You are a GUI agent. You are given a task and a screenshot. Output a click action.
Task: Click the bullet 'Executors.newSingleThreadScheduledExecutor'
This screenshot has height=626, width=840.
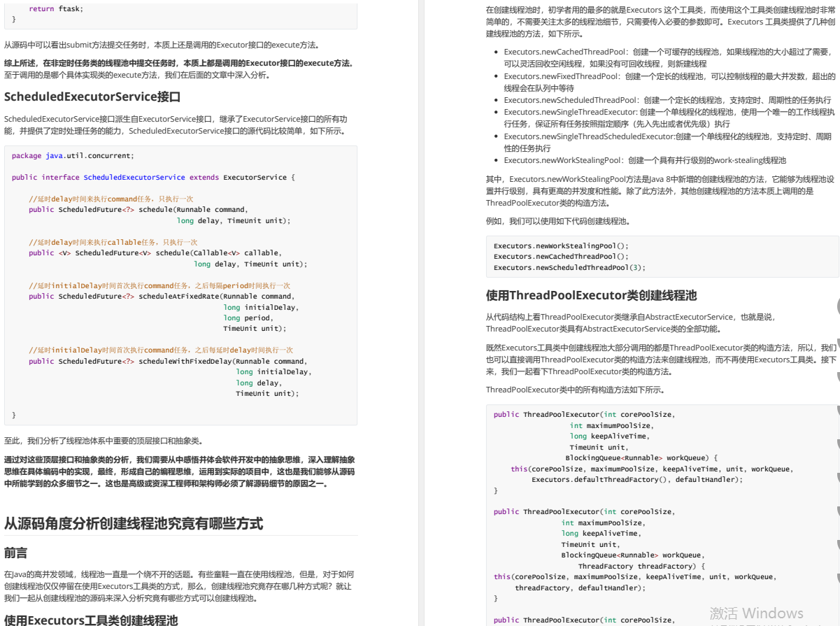click(x=667, y=142)
